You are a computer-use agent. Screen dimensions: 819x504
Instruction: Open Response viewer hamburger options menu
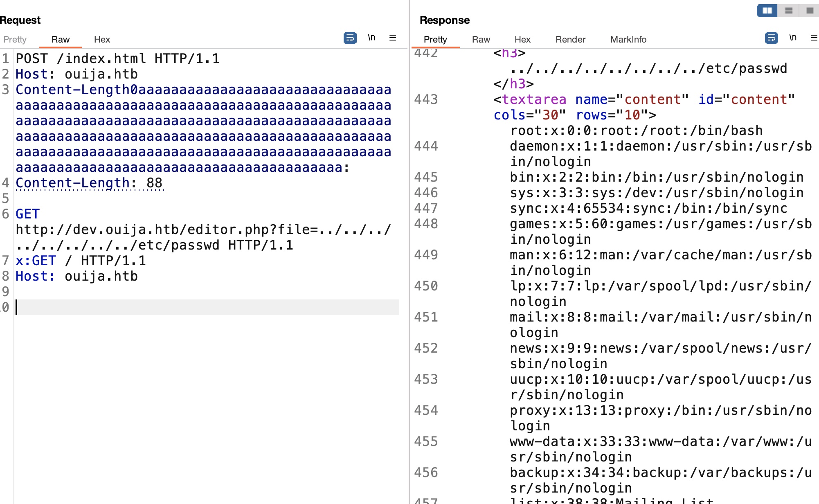click(814, 38)
